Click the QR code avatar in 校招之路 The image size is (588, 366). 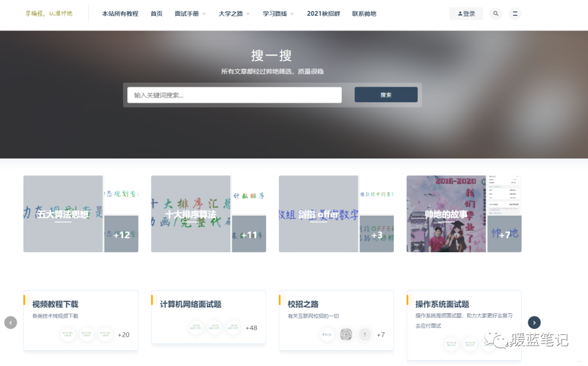[346, 334]
